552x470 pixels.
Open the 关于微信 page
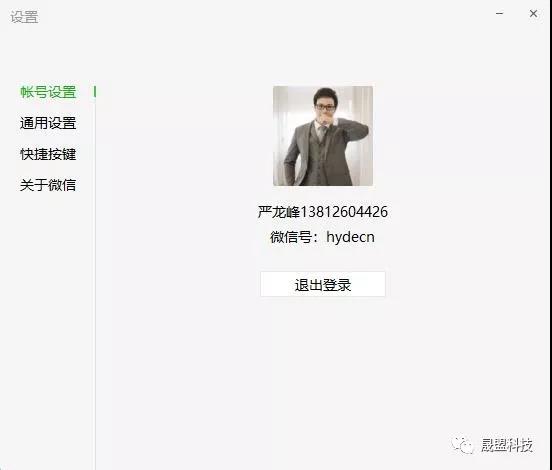[48, 185]
